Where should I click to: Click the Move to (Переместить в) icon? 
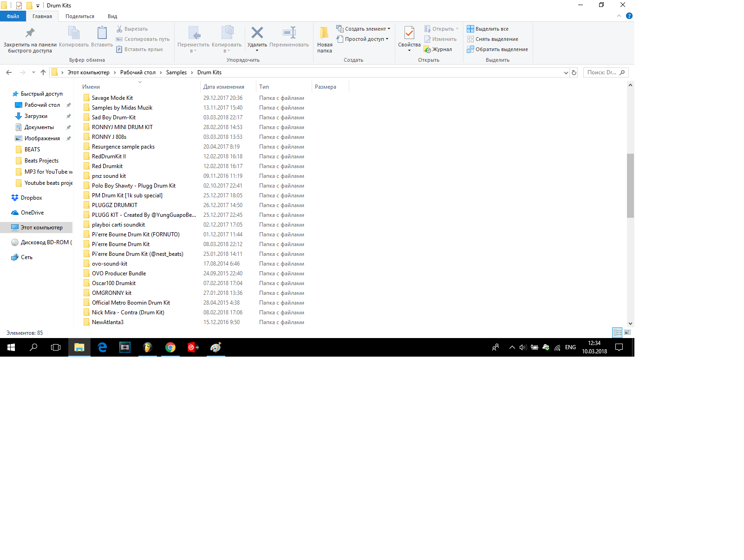point(194,33)
